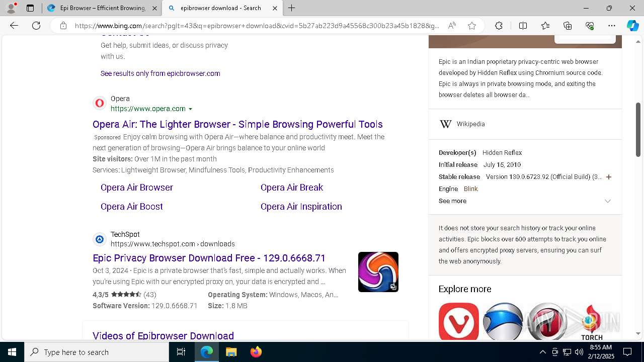This screenshot has height=362, width=644.
Task: Open Collections icon
Action: 568,26
